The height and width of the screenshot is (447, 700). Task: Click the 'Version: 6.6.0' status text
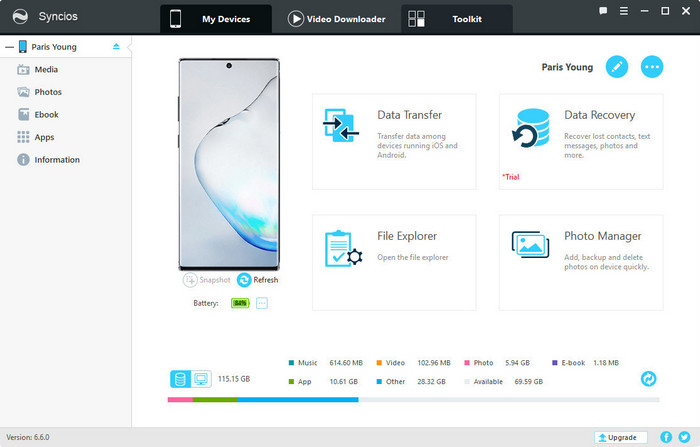28,437
